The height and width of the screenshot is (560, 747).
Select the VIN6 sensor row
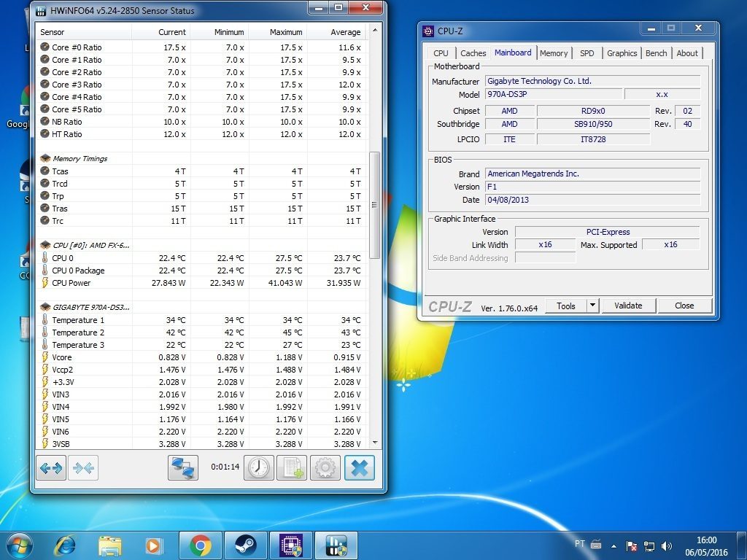[x=201, y=432]
